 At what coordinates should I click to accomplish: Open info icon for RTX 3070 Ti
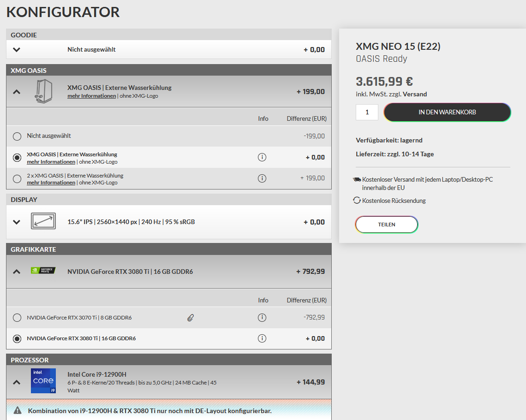(262, 318)
